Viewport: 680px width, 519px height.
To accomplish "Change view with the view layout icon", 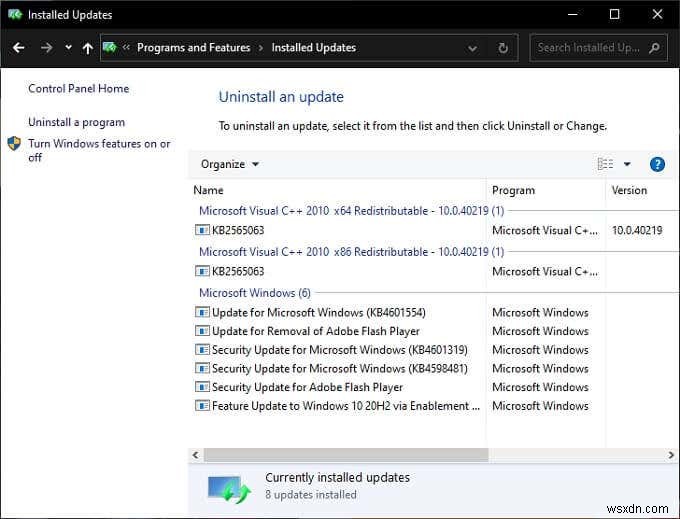I will tap(605, 164).
